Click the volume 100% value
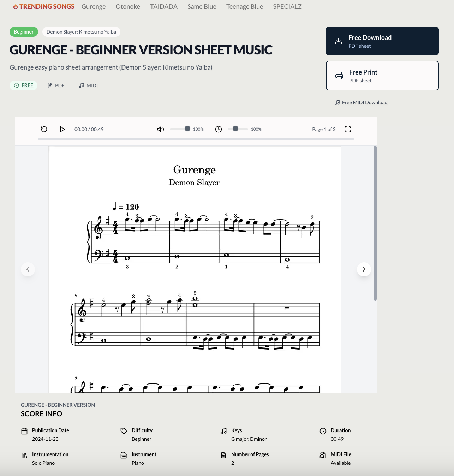 point(198,129)
